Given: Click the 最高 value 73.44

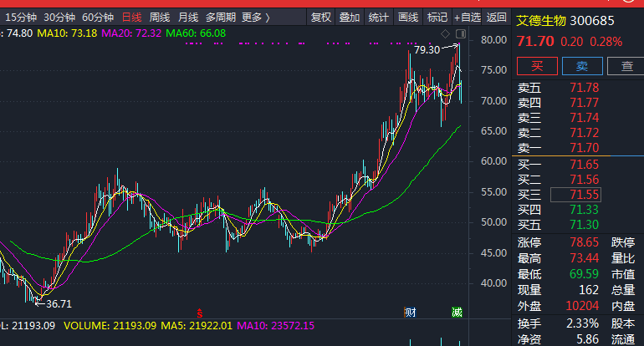Looking at the screenshot, I should [585, 258].
